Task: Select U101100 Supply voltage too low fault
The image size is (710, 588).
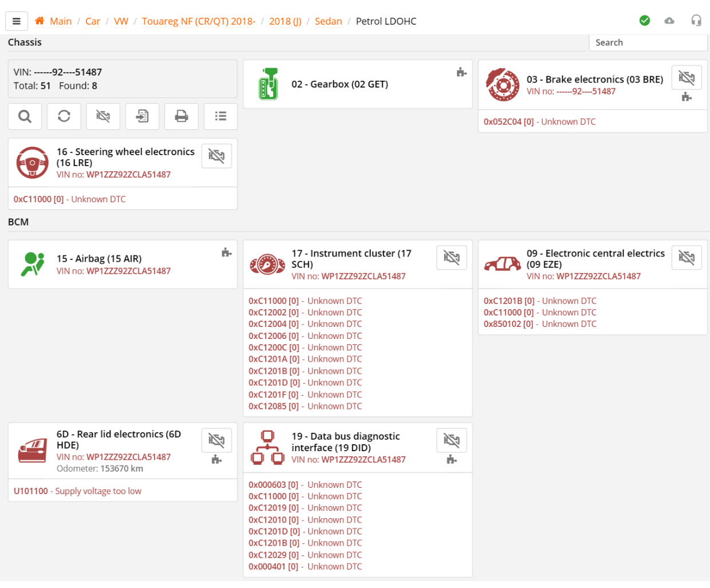Action: [77, 491]
